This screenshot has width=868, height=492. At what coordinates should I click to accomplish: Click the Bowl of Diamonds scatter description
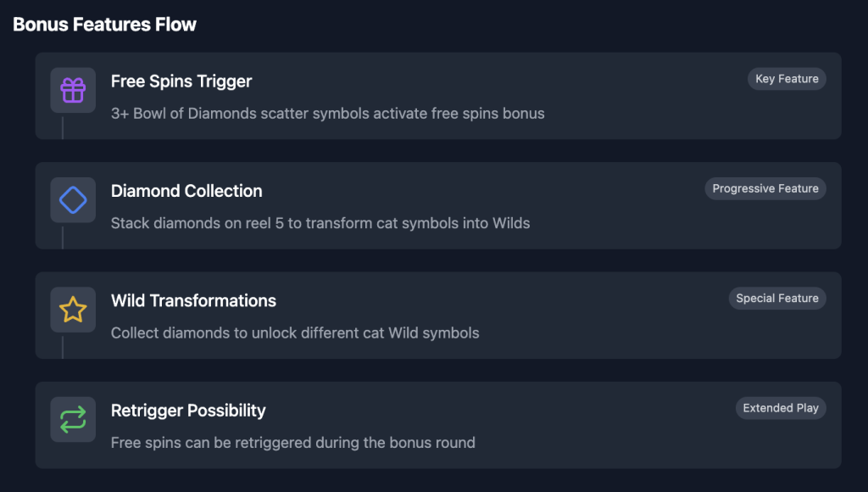328,114
